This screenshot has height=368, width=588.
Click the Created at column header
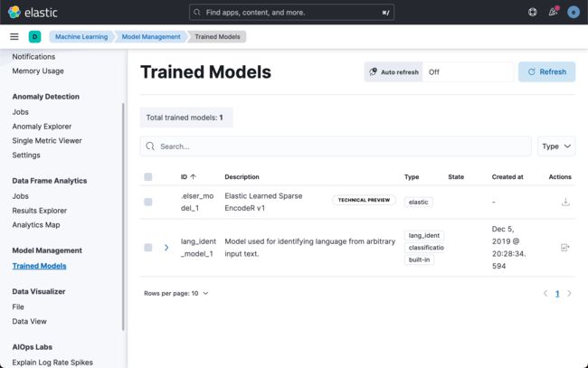507,177
